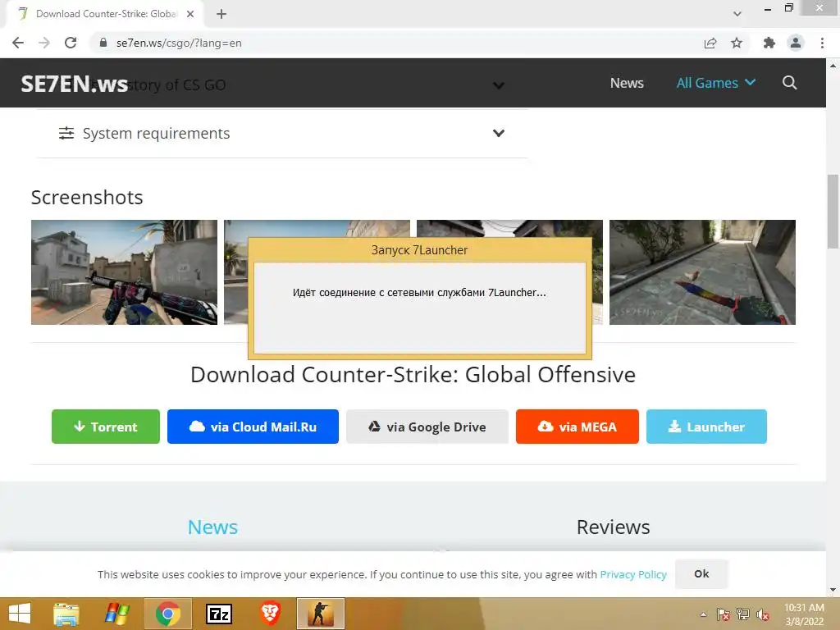Click the muted volume tray icon
The height and width of the screenshot is (630, 840).
coord(763,614)
